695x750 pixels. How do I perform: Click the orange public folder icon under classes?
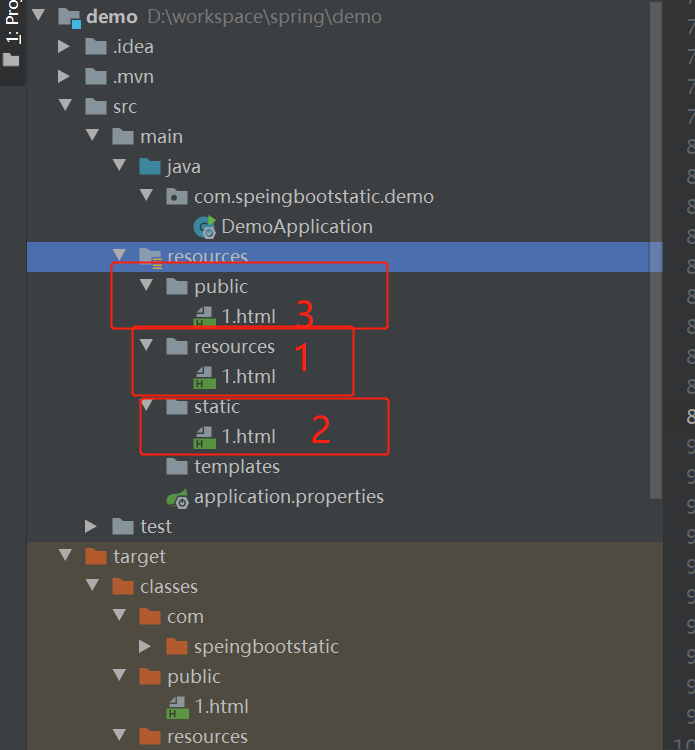(x=150, y=677)
